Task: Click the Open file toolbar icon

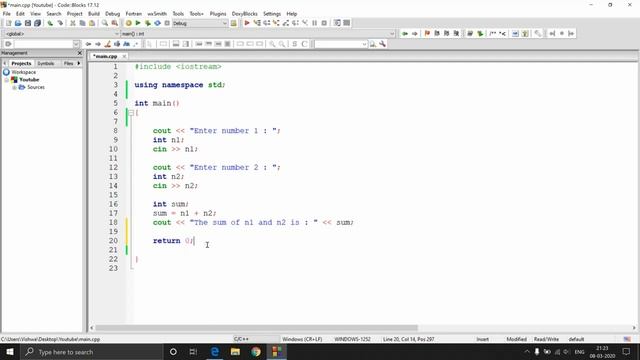Action: pyautogui.click(x=18, y=23)
